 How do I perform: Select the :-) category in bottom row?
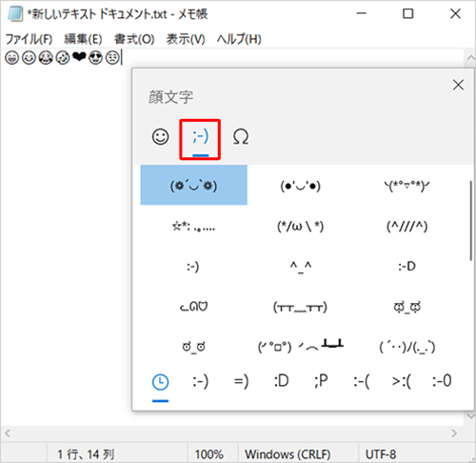(x=200, y=381)
